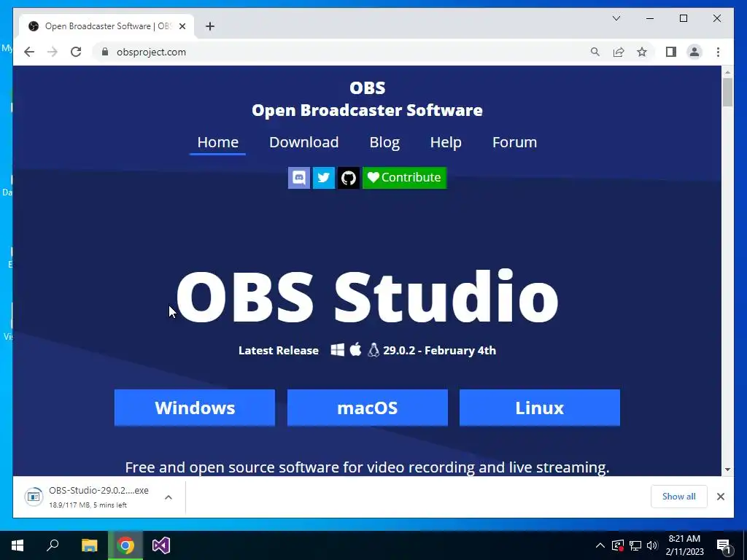The height and width of the screenshot is (560, 747).
Task: Click the padlock site info icon
Action: click(105, 52)
